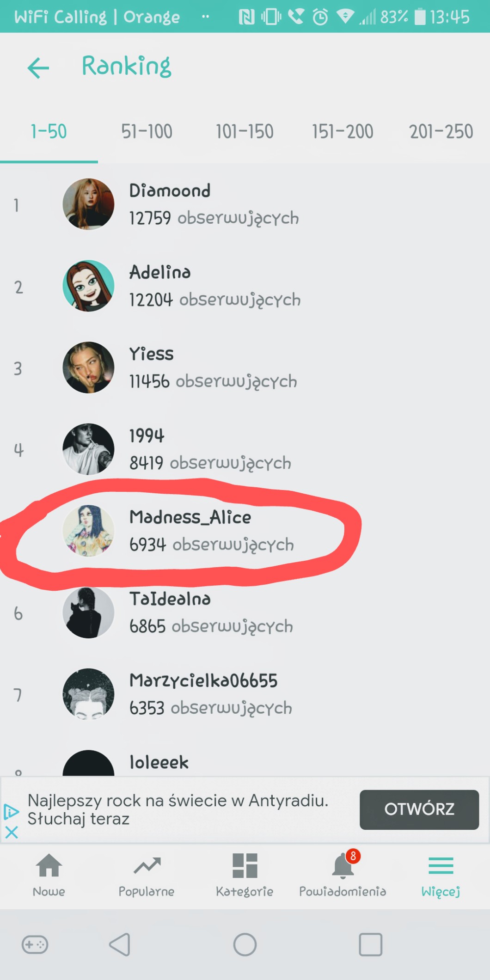Open the Marzycielka06655 profile entry

pyautogui.click(x=245, y=694)
